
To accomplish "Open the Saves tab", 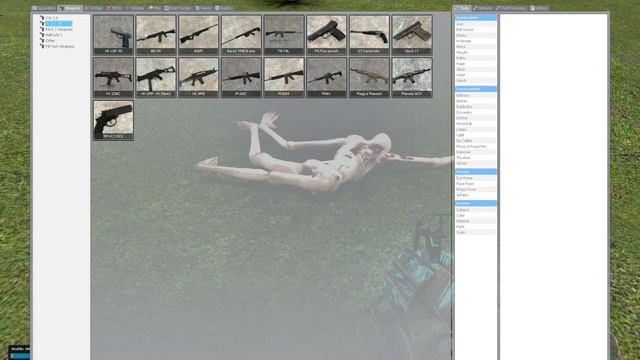I will coord(203,8).
